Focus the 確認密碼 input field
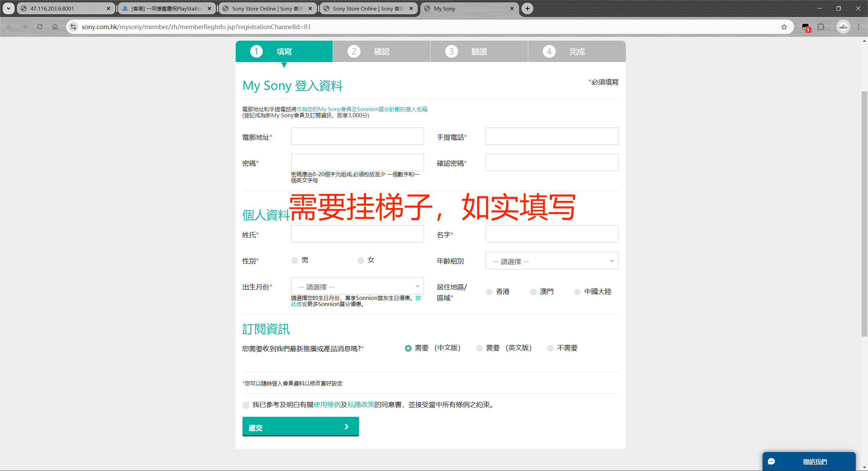Image resolution: width=868 pixels, height=471 pixels. click(x=552, y=162)
